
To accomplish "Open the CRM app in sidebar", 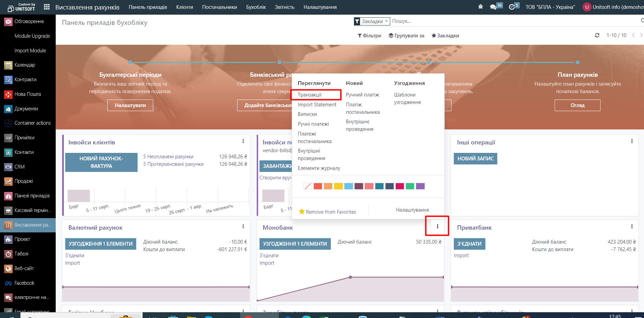I will point(19,167).
